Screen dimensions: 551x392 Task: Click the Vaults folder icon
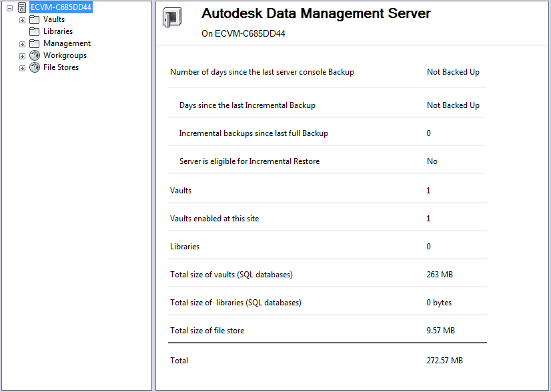click(35, 19)
